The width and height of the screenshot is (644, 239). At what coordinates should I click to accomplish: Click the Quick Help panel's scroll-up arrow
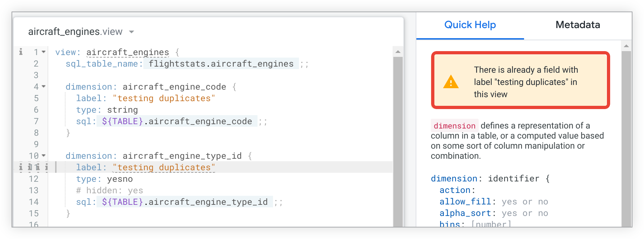pos(626,46)
